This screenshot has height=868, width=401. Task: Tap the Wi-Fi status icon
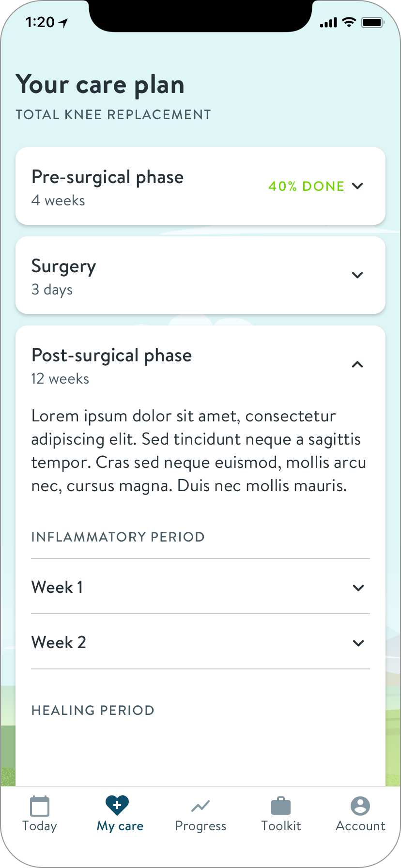pos(348,22)
